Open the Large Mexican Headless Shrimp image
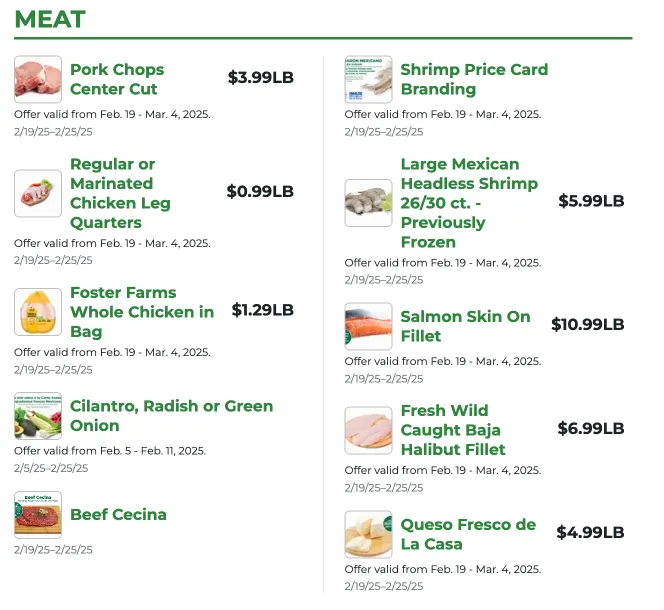The image size is (664, 610). click(x=368, y=203)
